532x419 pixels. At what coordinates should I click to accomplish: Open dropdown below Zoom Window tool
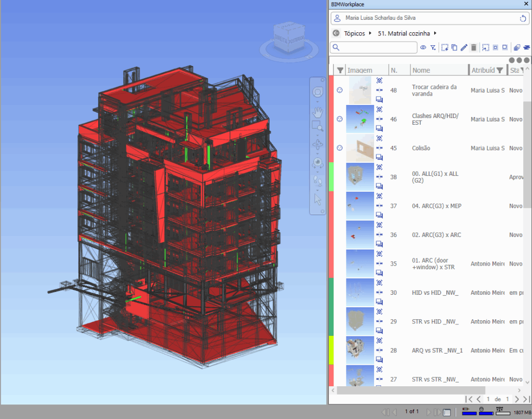coord(317,135)
